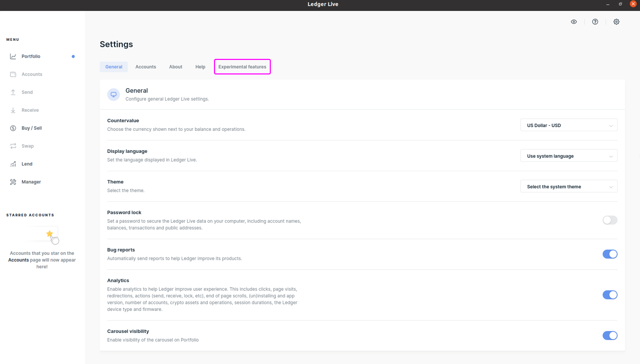Click the Lend chart icon
This screenshot has width=640, height=364.
(x=13, y=164)
